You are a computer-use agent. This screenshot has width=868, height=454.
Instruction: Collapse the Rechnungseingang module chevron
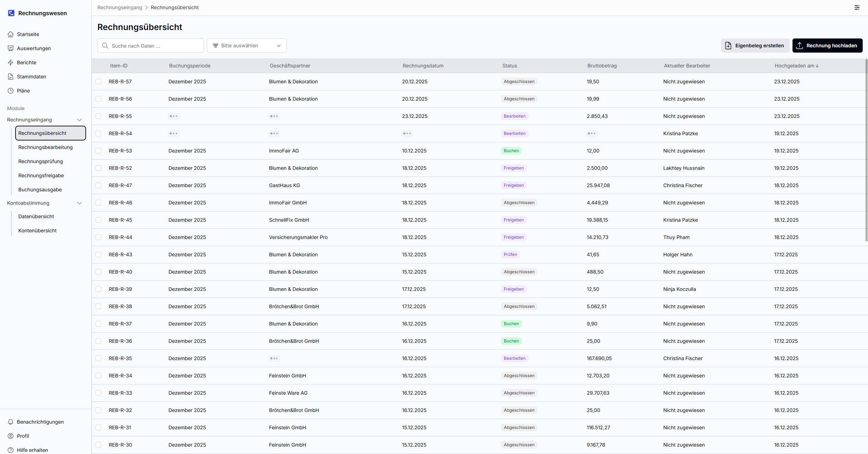pos(79,120)
